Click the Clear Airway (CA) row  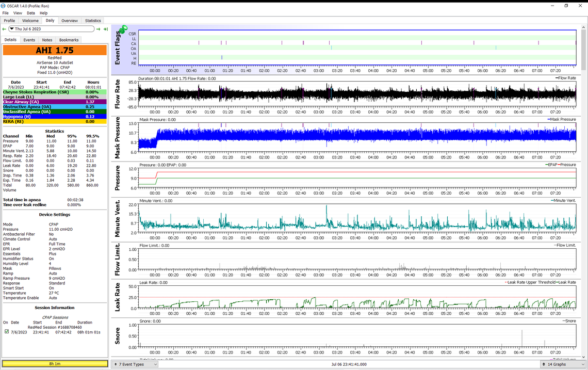[55, 102]
